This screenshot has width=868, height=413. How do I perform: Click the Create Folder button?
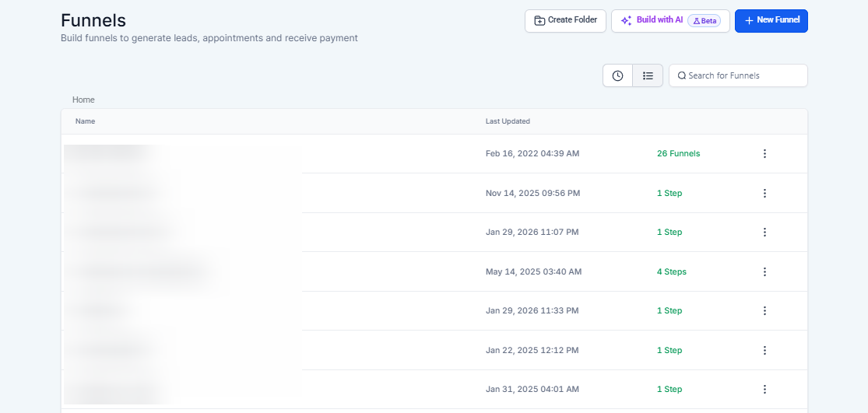coord(565,20)
